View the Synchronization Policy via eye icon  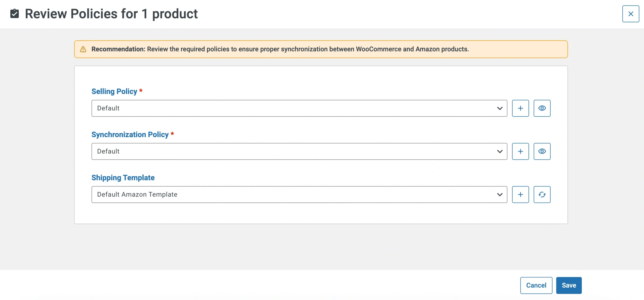(542, 151)
